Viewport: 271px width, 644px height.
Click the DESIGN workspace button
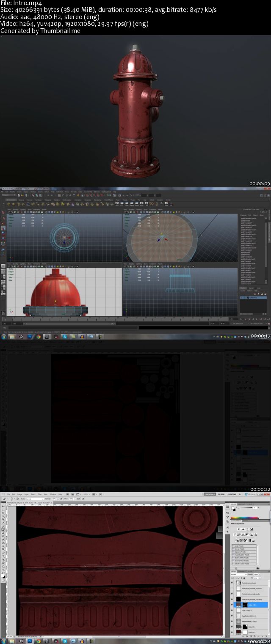[x=221, y=494]
